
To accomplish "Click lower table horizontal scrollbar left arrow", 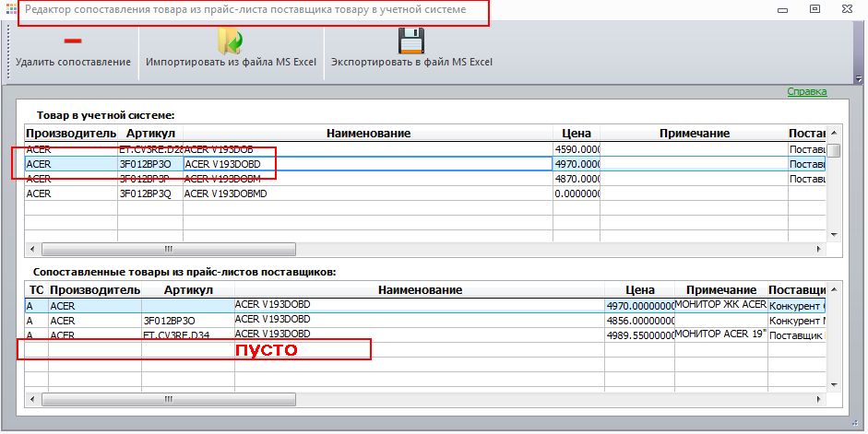I will 32,399.
